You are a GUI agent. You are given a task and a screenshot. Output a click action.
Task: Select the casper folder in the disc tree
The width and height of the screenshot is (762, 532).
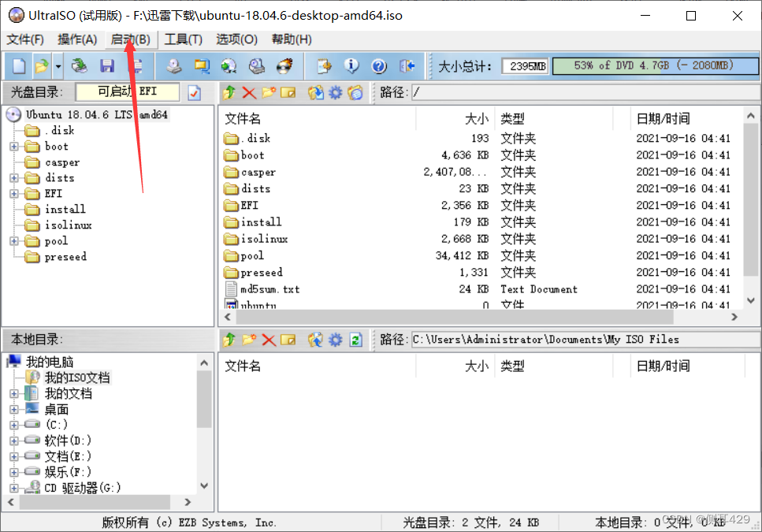tap(61, 162)
